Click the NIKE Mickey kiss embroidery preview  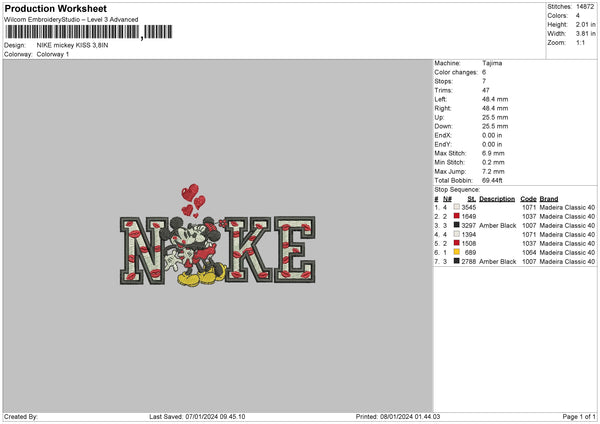click(218, 235)
